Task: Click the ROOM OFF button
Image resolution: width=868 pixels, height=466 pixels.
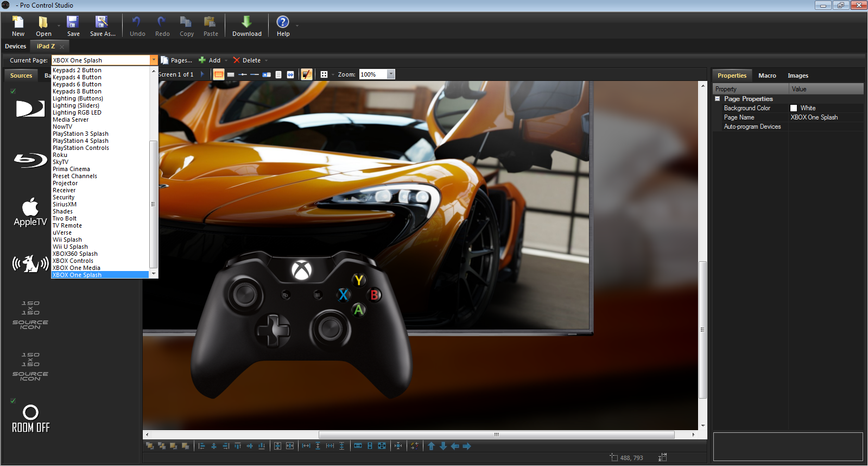Action: click(31, 418)
